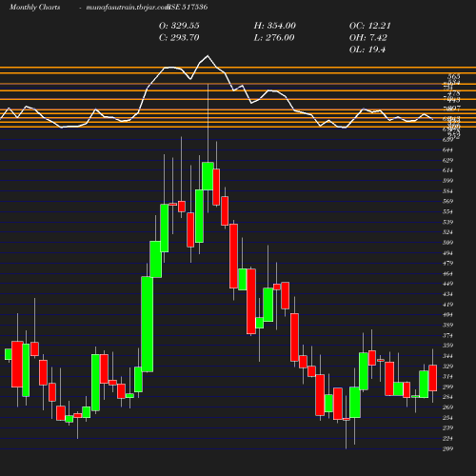Click price axis label "254"

point(447,418)
